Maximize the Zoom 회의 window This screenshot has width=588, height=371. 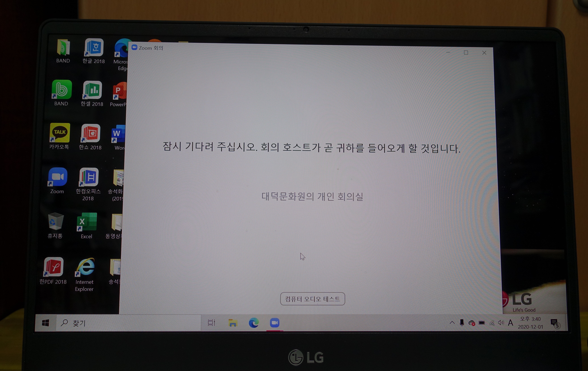[x=466, y=52]
